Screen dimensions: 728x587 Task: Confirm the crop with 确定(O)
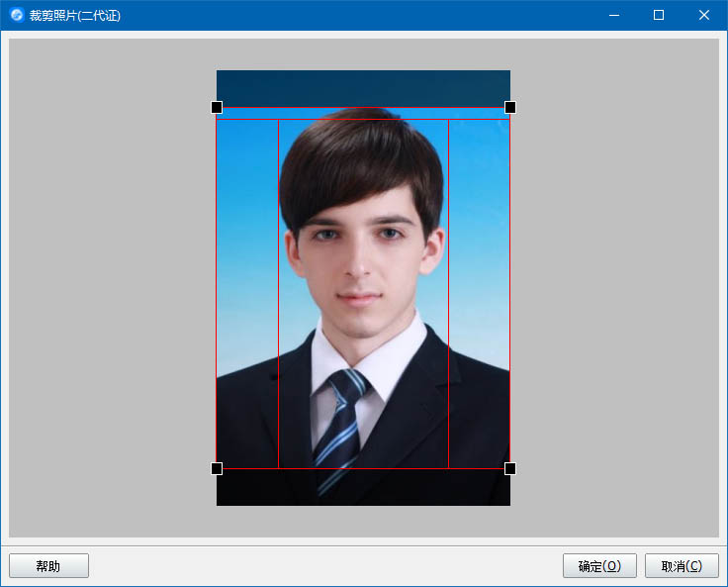point(599,566)
